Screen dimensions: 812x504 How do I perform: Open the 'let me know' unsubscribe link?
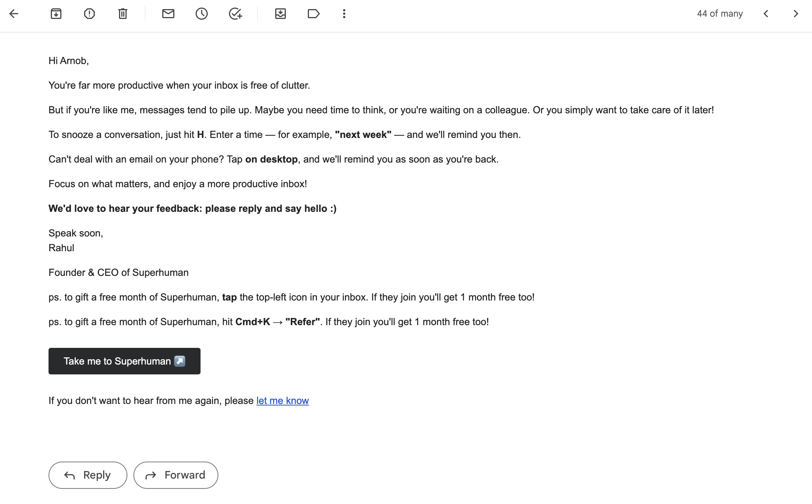pos(282,401)
